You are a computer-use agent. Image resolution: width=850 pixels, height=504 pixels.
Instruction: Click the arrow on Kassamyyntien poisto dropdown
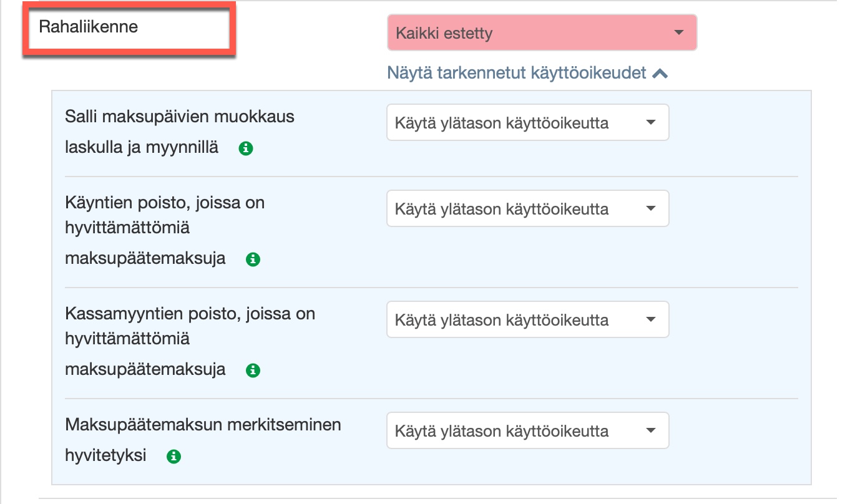[651, 319]
